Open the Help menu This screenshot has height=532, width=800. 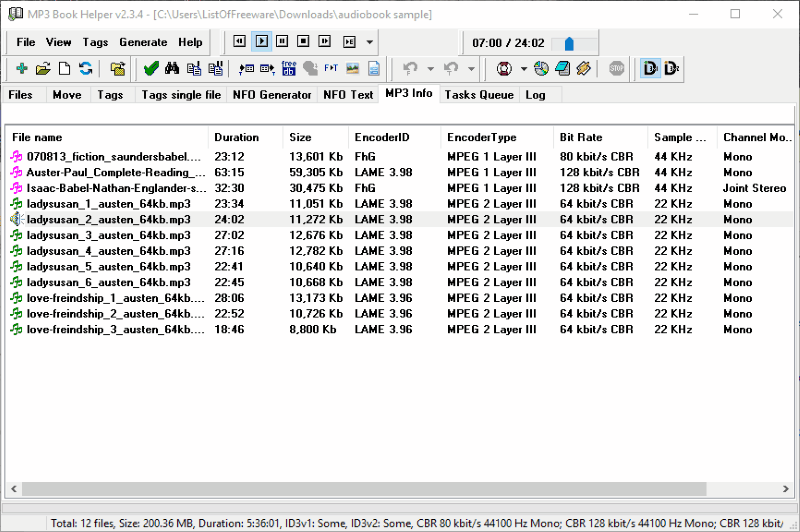click(190, 42)
